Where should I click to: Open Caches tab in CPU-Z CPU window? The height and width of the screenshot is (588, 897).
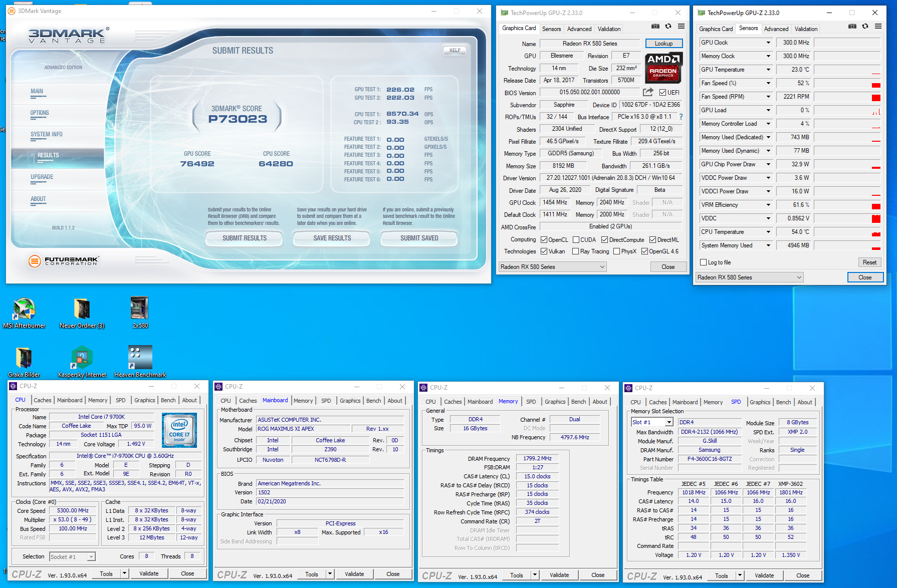pos(43,400)
